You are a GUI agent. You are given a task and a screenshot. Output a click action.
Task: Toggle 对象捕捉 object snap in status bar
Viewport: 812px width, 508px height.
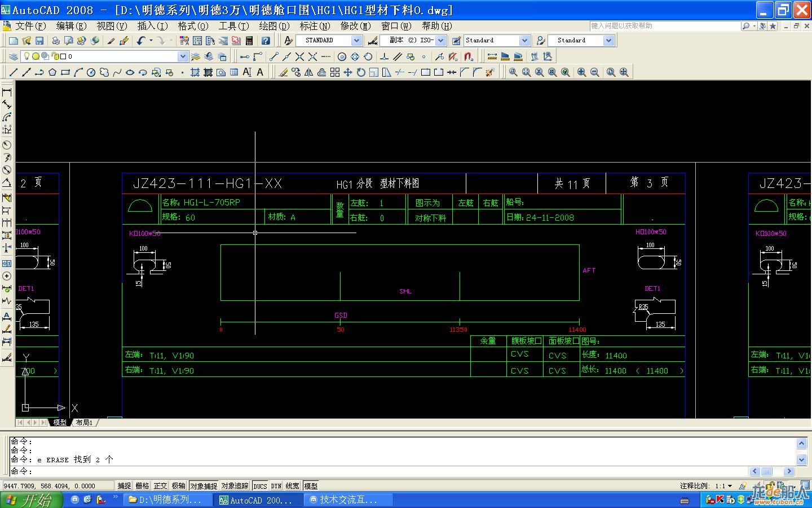(x=204, y=486)
